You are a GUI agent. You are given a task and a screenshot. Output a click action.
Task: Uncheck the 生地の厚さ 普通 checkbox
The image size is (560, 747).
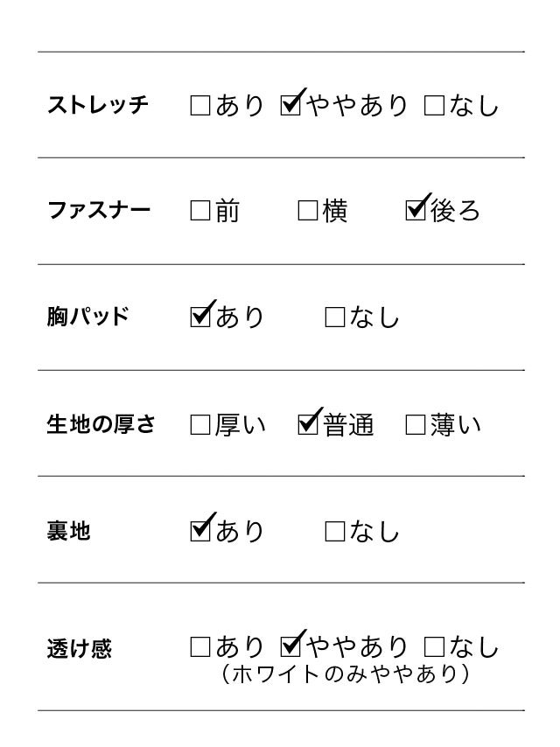pyautogui.click(x=308, y=425)
